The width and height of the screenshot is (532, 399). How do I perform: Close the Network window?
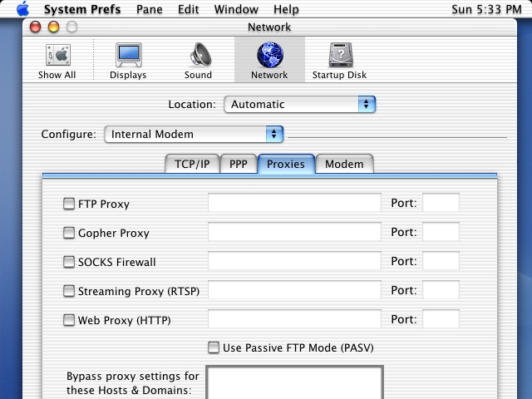(x=35, y=27)
